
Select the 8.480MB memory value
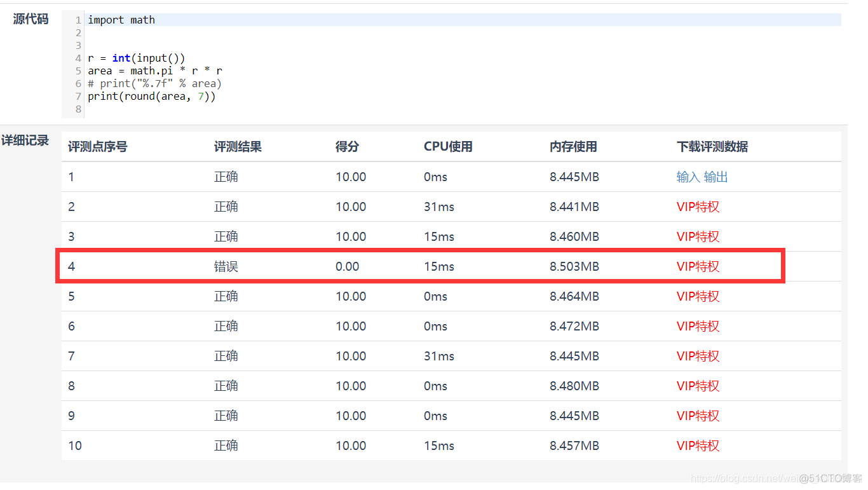coord(574,386)
